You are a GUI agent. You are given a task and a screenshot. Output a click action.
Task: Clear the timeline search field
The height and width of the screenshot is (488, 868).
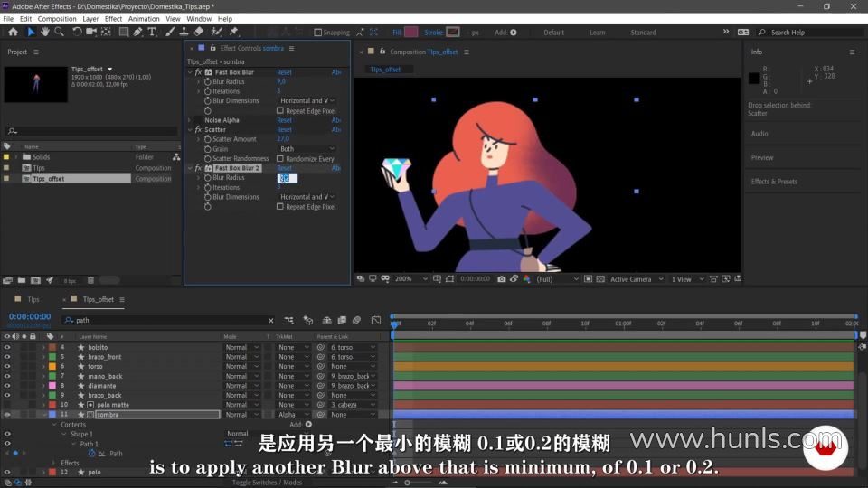click(x=270, y=320)
